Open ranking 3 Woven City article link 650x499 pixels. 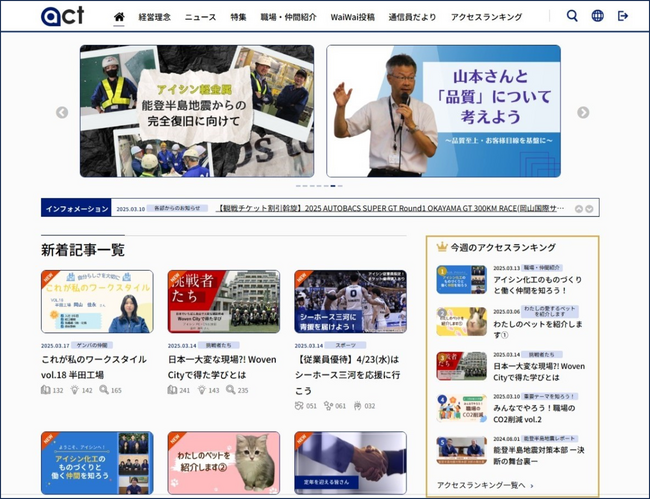tap(539, 372)
